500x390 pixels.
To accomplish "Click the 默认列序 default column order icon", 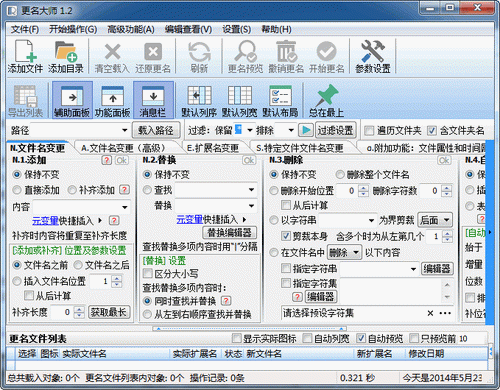I will (199, 101).
